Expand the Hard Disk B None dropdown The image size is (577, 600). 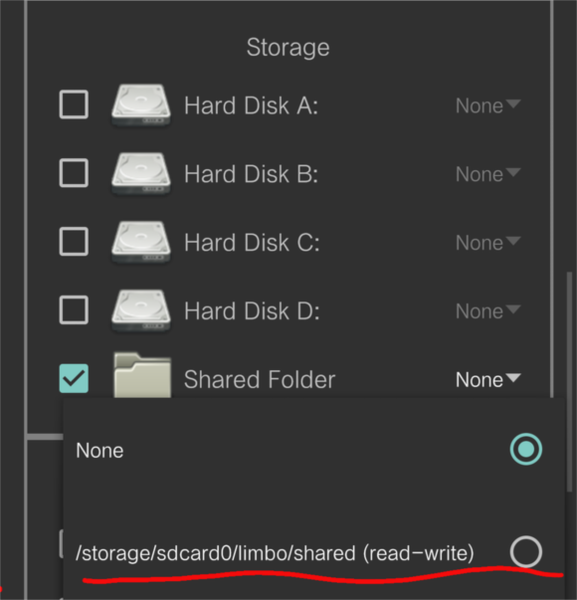pyautogui.click(x=488, y=174)
